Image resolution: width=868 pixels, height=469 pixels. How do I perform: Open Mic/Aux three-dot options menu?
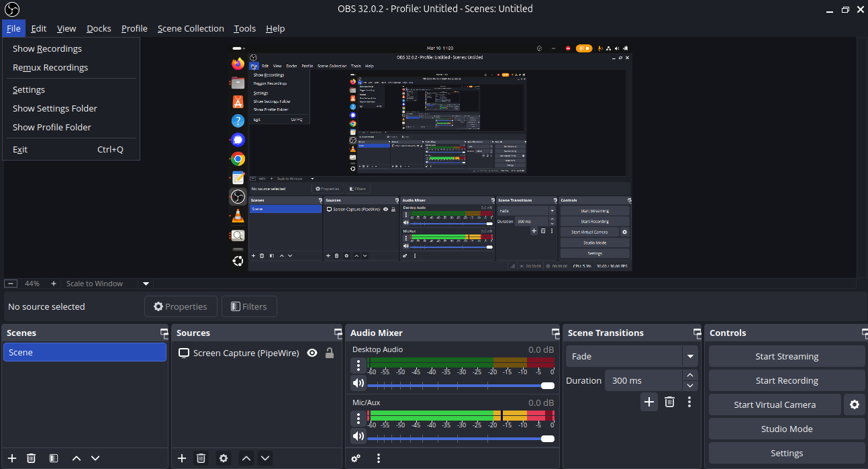(358, 419)
